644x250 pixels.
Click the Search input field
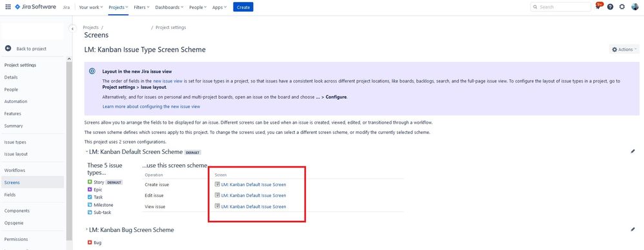click(561, 7)
